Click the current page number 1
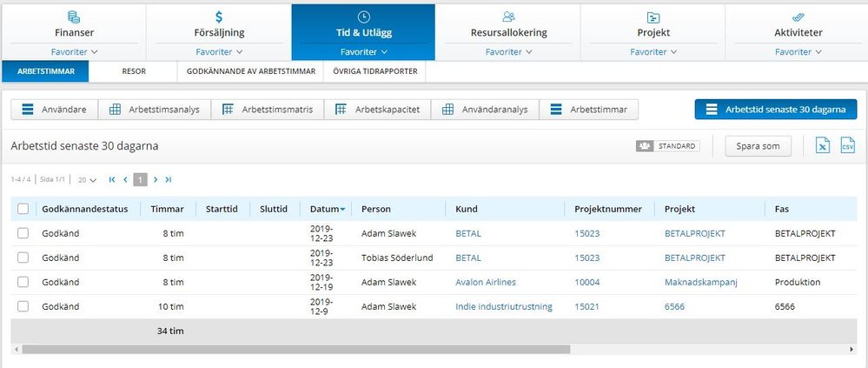The image size is (868, 368). tap(141, 179)
